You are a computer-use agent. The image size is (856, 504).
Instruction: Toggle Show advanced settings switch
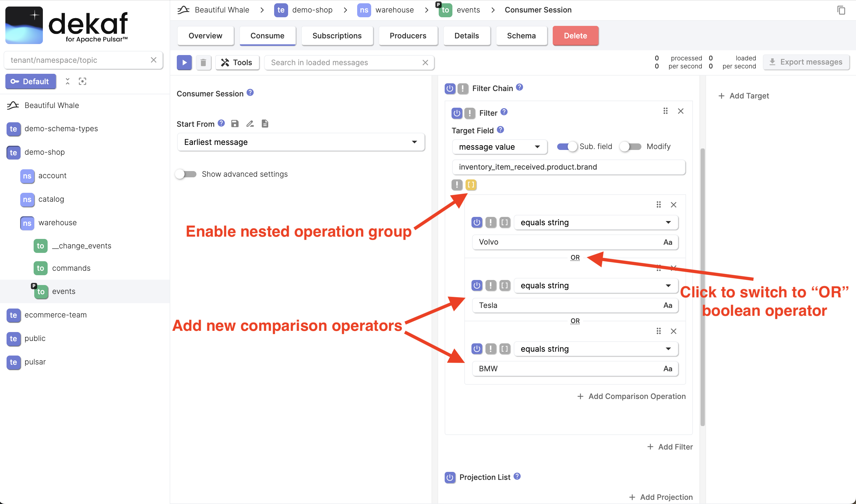pyautogui.click(x=186, y=173)
